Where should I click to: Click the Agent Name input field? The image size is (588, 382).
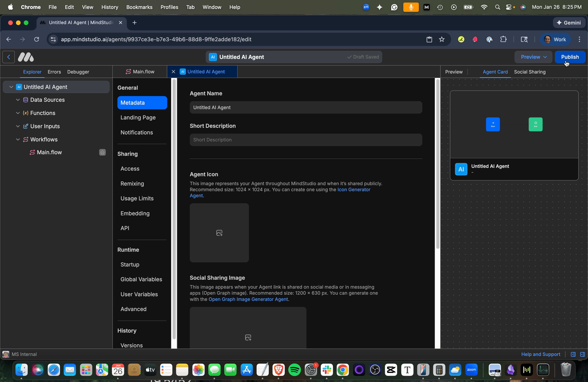tap(306, 107)
